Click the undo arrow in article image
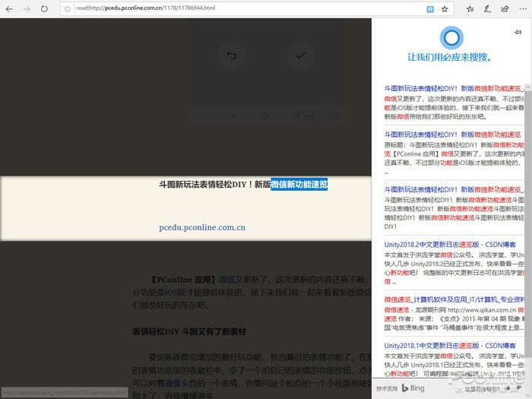532x399 pixels. tap(231, 55)
